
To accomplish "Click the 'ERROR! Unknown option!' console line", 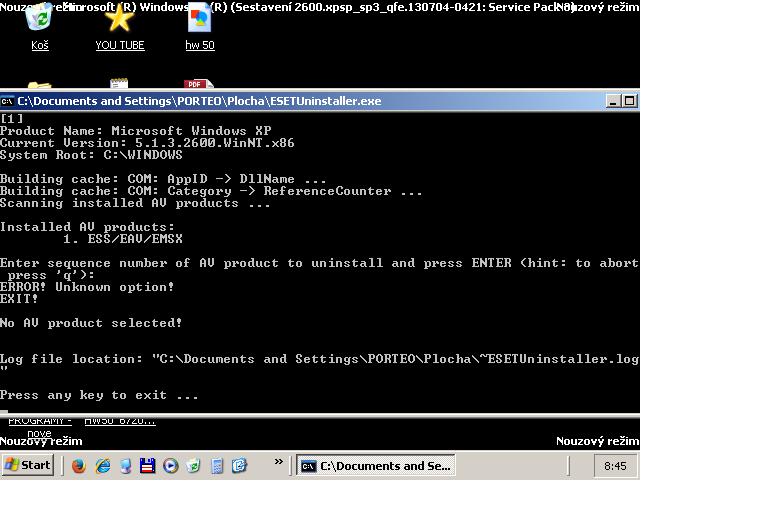I will 87,287.
